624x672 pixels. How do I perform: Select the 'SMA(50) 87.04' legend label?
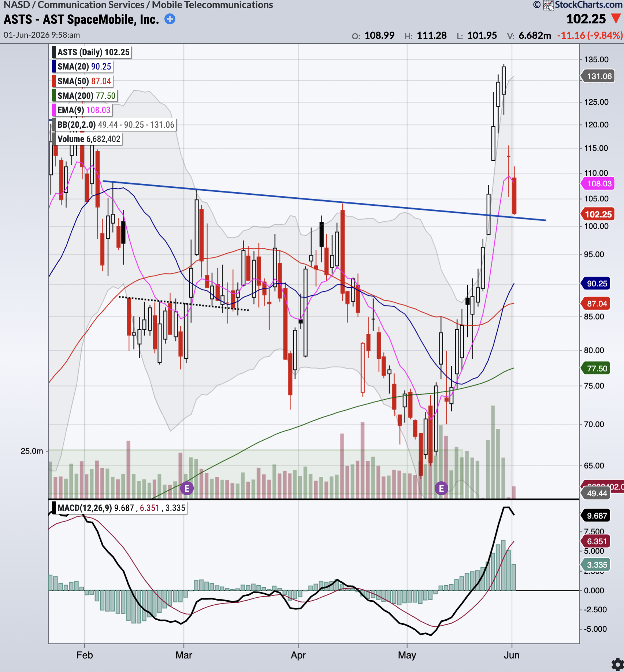point(84,81)
